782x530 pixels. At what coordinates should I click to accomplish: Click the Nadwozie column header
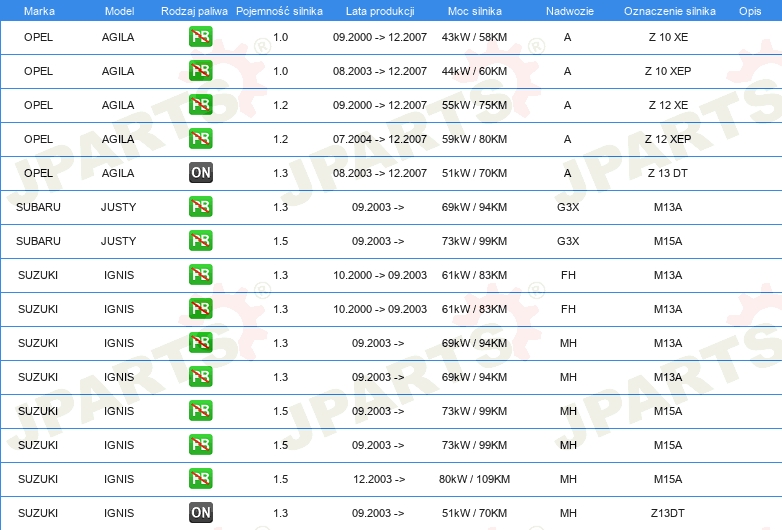(x=570, y=11)
